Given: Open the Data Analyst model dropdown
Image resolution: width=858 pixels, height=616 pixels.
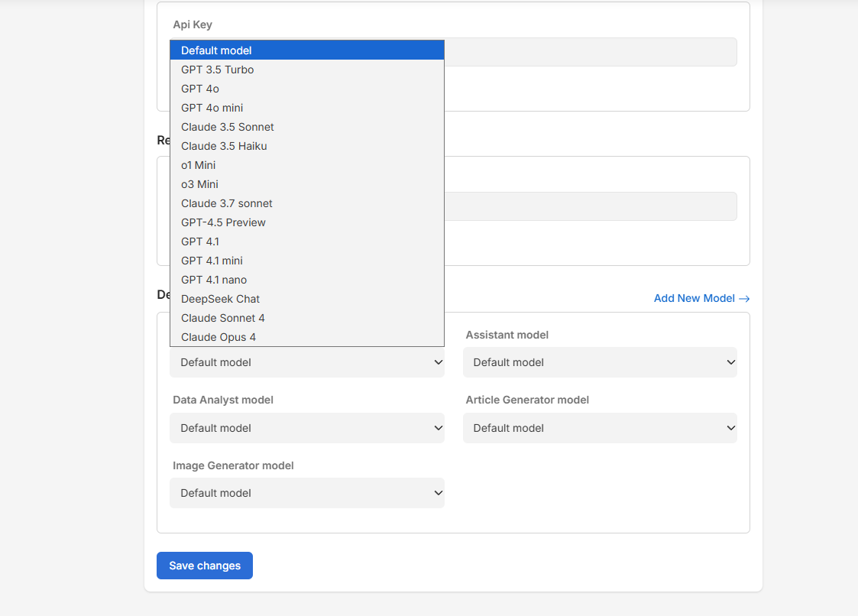Looking at the screenshot, I should click(x=307, y=428).
